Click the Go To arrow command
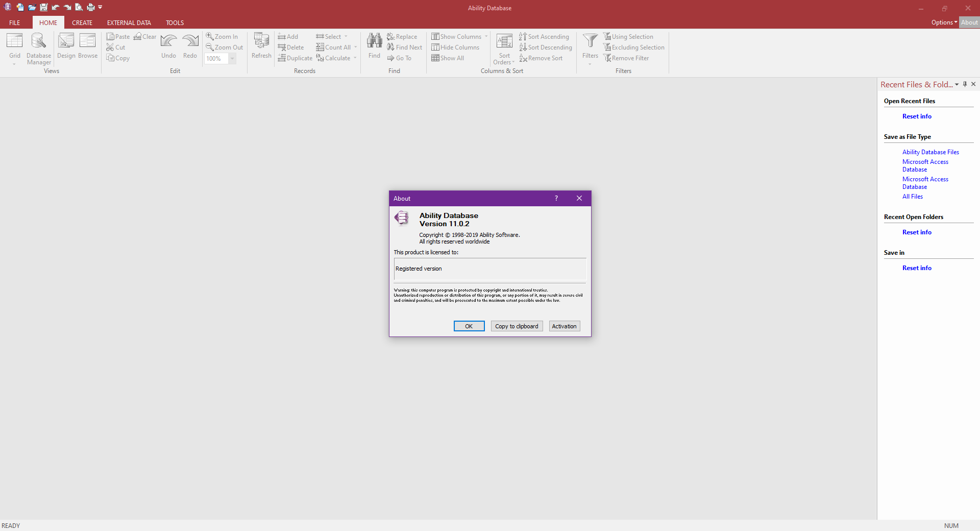Viewport: 980px width, 531px height. click(399, 58)
